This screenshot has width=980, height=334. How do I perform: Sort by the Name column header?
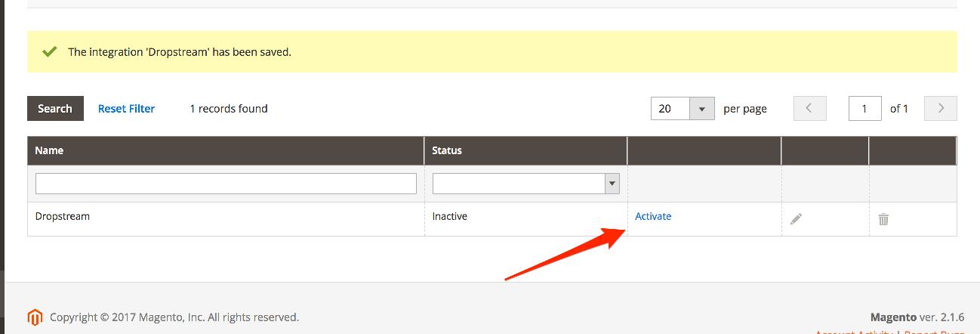click(x=226, y=150)
